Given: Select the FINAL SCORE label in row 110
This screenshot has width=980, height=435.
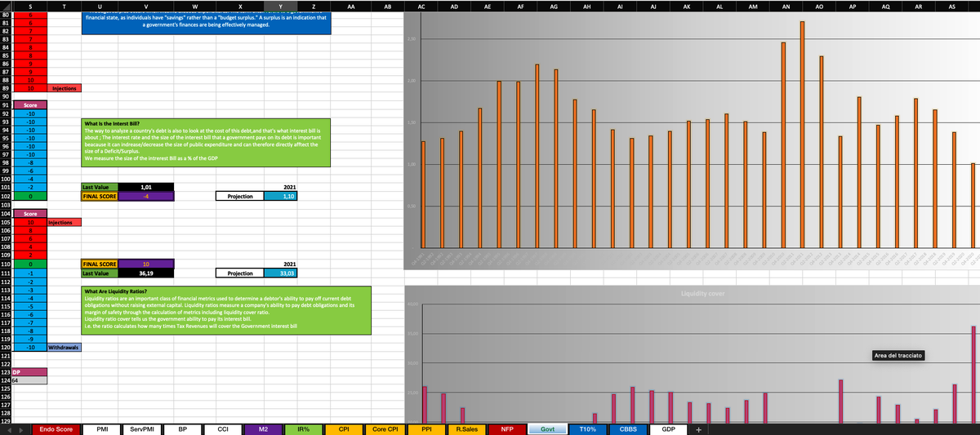Looking at the screenshot, I should 100,264.
